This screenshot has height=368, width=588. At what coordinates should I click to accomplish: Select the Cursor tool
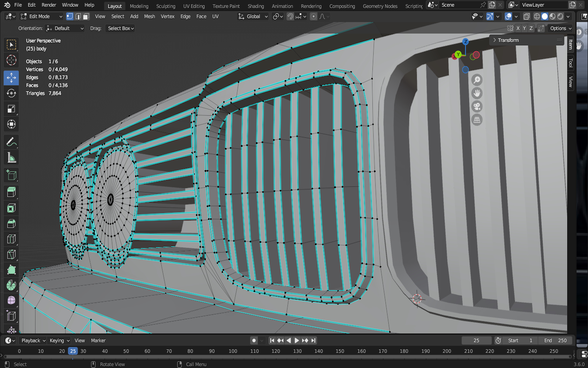tap(11, 61)
